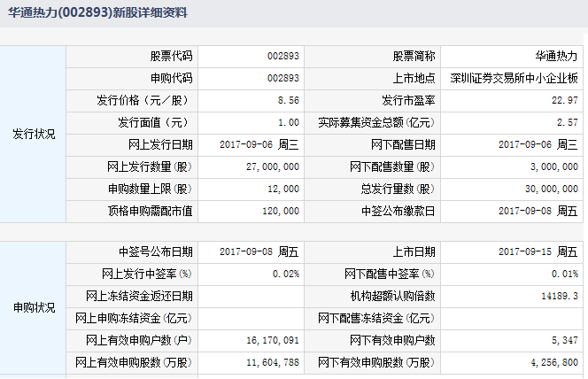588x379 pixels.
Task: Select the 发行价格 value 8.56
Action: coord(288,101)
